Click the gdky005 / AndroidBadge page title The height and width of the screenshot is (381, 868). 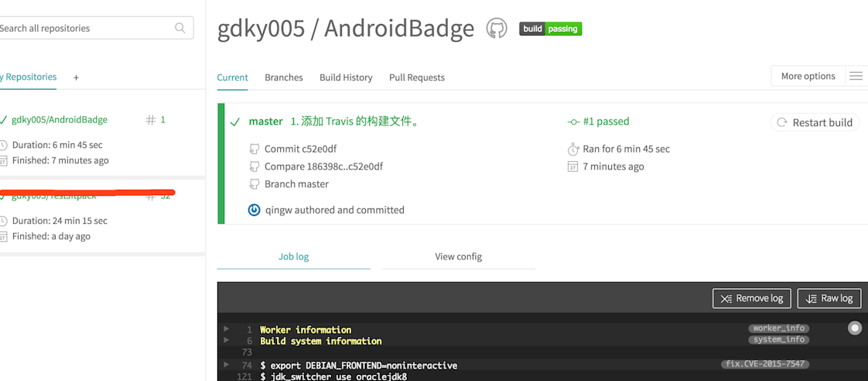pos(346,29)
